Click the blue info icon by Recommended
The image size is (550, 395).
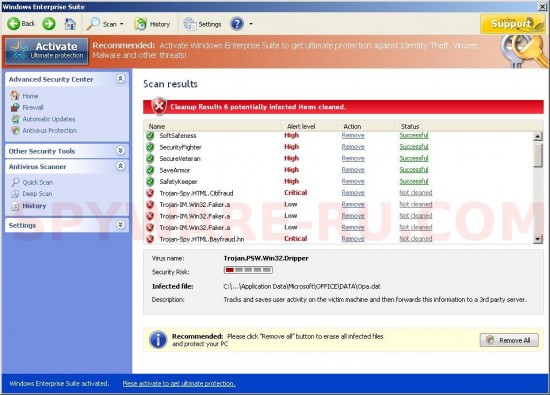pyautogui.click(x=158, y=340)
